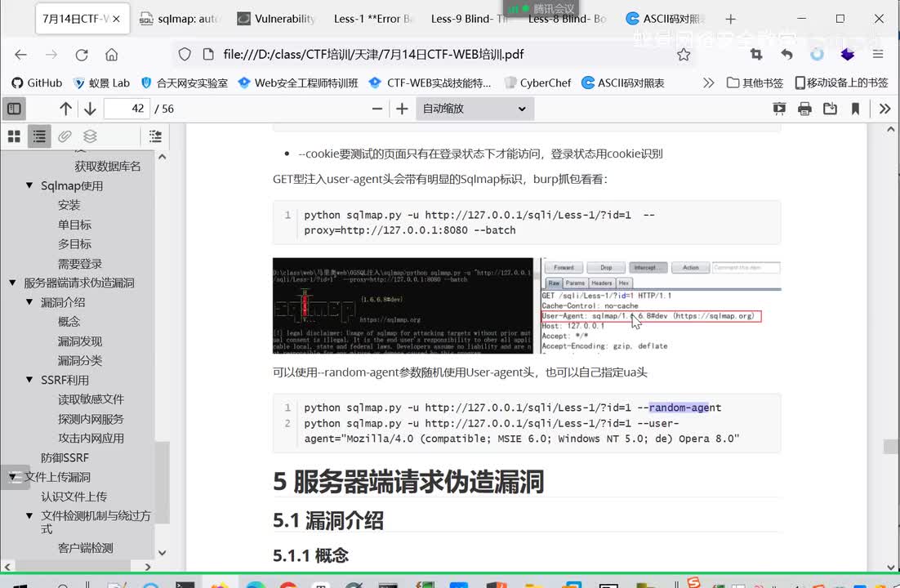This screenshot has width=900, height=588.
Task: Switch to sqlmap browser tab
Action: (180, 19)
